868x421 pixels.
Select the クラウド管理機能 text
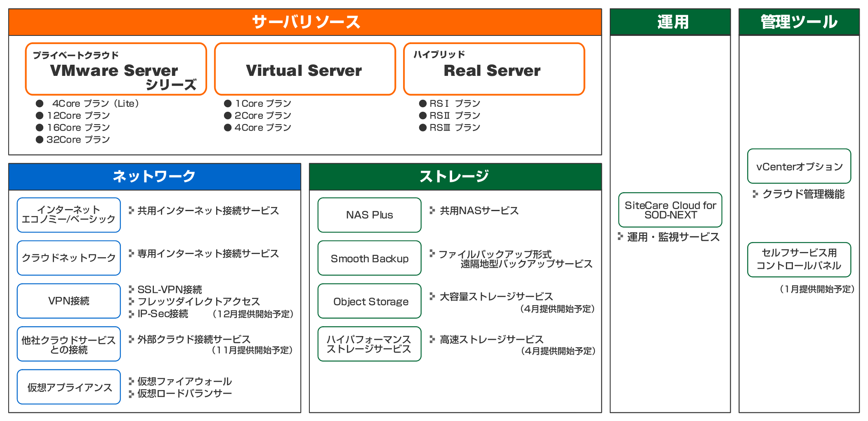tap(803, 194)
